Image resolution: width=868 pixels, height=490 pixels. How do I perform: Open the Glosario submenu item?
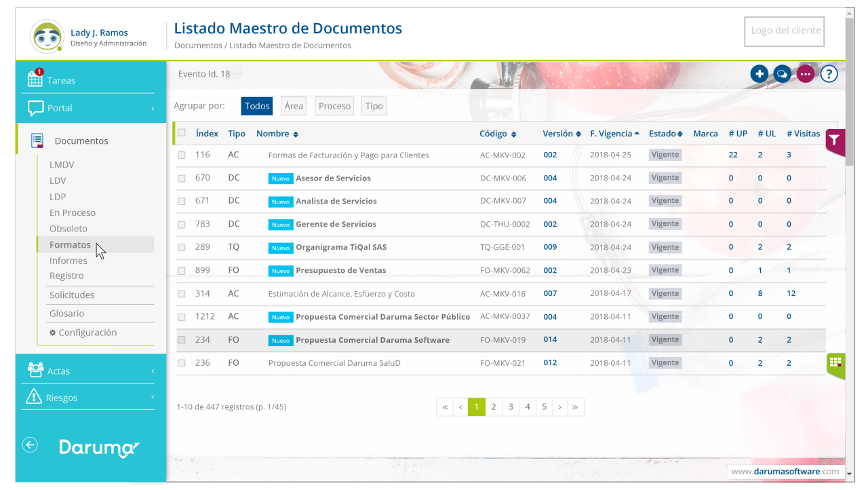coord(66,314)
